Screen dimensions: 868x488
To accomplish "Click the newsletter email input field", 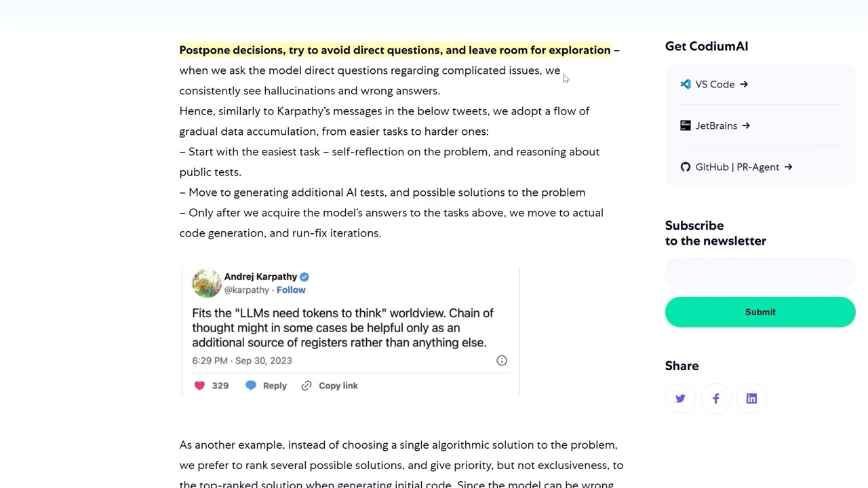I will pyautogui.click(x=759, y=273).
